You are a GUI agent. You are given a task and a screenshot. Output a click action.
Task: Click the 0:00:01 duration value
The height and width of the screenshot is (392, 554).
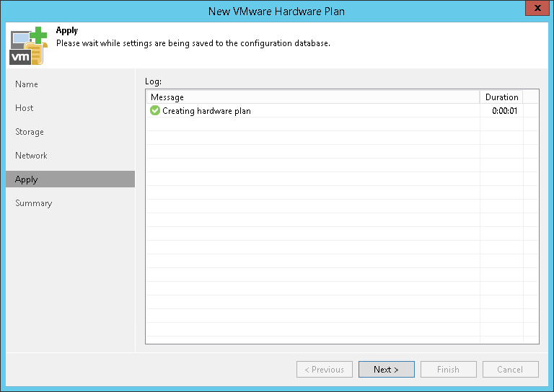pyautogui.click(x=504, y=111)
